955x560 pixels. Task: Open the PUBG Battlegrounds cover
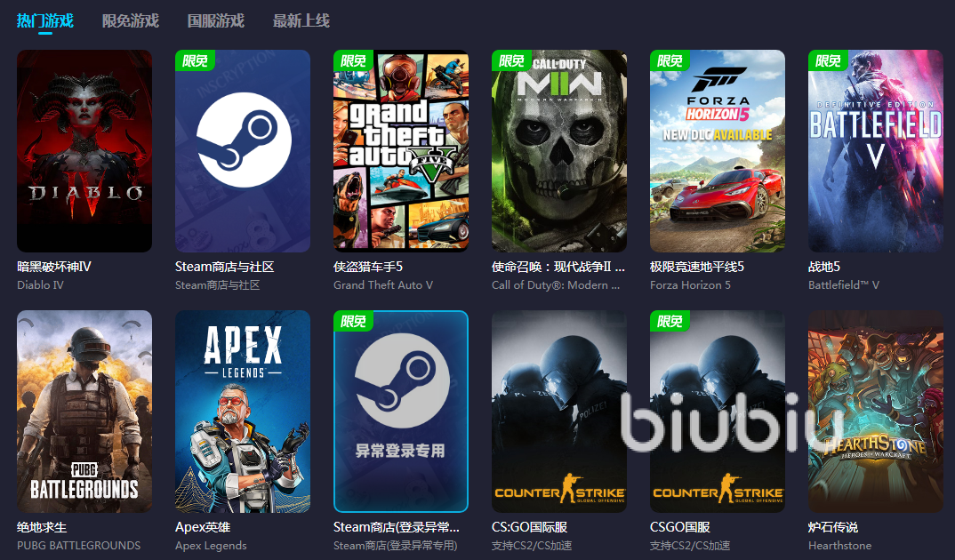pos(84,412)
